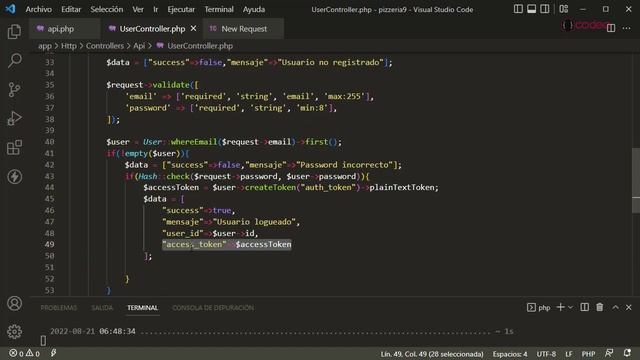Click Lín. 49, Col. 49 status entry

432,354
